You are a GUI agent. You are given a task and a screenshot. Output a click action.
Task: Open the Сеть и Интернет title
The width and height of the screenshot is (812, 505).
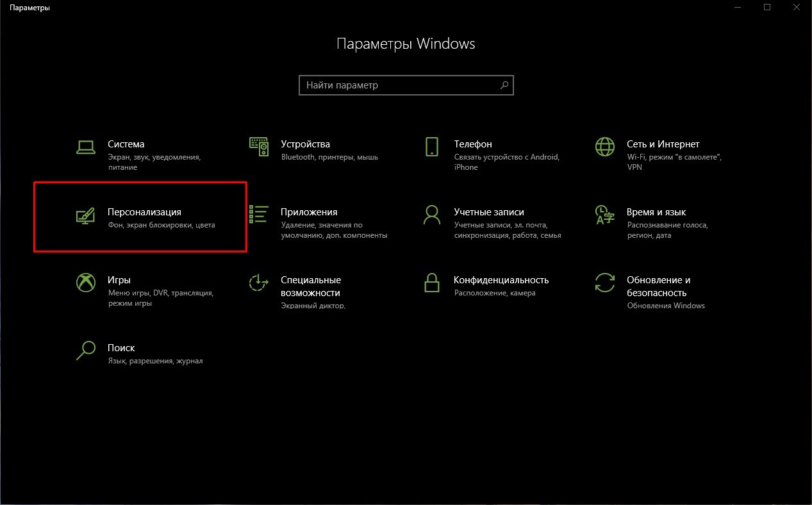pyautogui.click(x=663, y=144)
